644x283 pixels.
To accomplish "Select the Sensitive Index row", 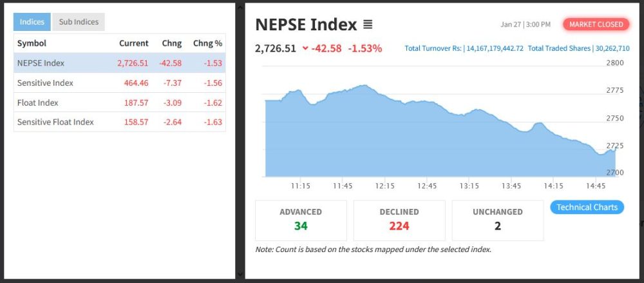I will coord(120,83).
